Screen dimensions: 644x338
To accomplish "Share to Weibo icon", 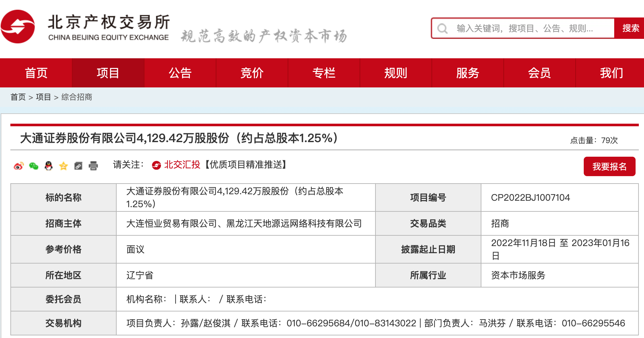I will coord(19,166).
